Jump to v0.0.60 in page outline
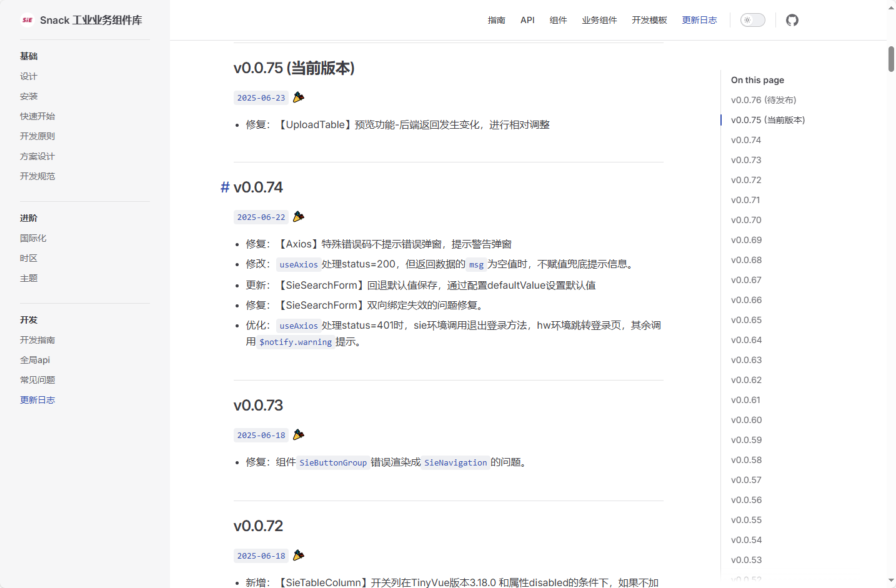 [746, 420]
